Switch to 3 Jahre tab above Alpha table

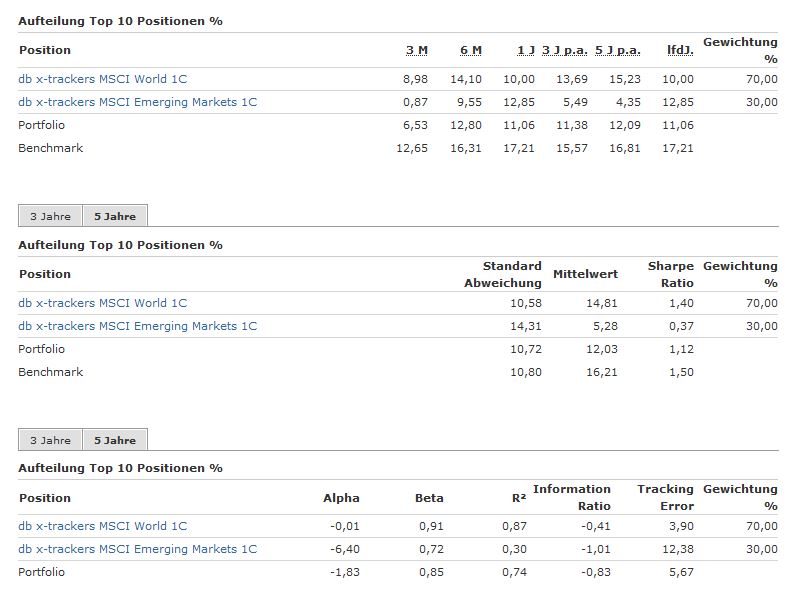(x=50, y=440)
